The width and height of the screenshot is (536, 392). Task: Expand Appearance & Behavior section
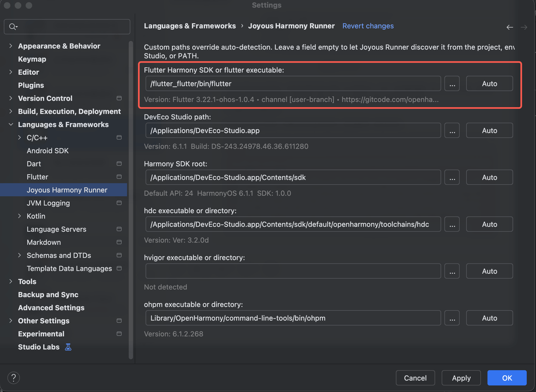[x=11, y=46]
